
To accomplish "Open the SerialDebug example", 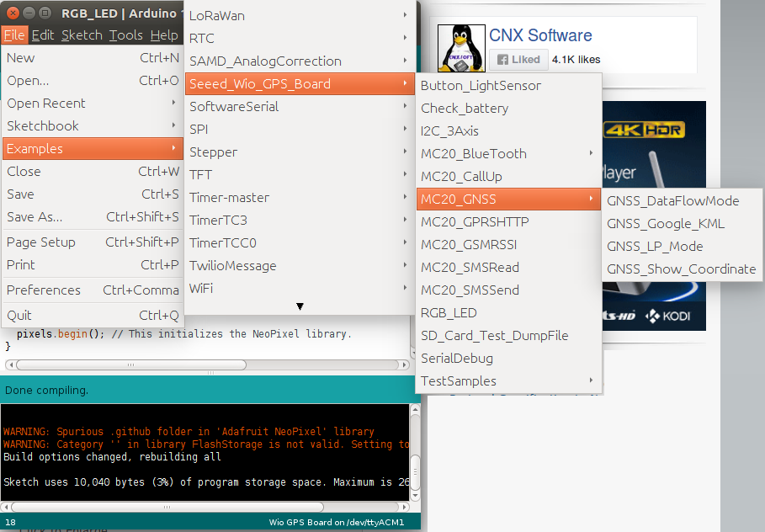I will (x=508, y=359).
